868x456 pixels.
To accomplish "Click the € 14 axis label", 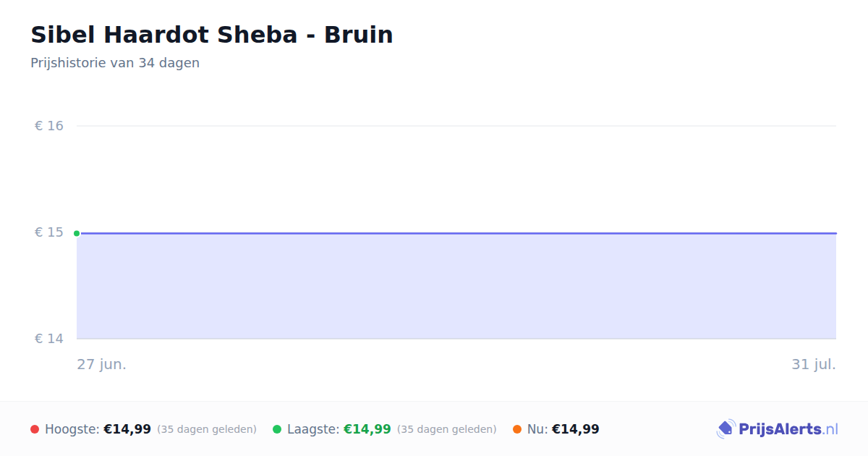I will tap(49, 339).
